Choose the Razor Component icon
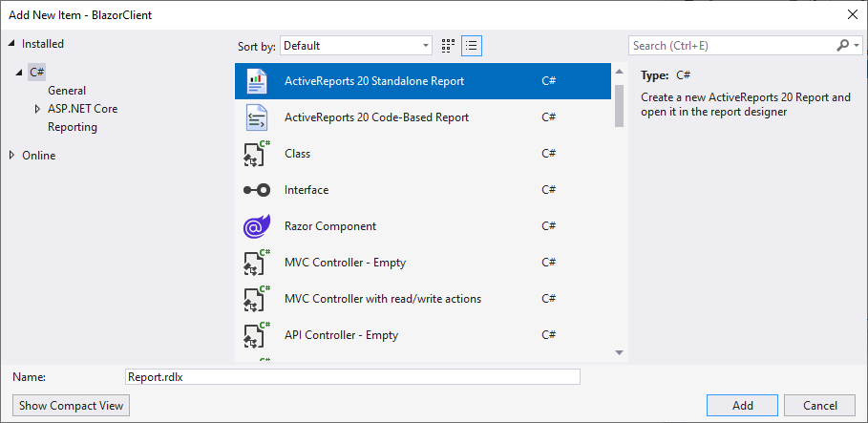The width and height of the screenshot is (868, 423). [256, 226]
